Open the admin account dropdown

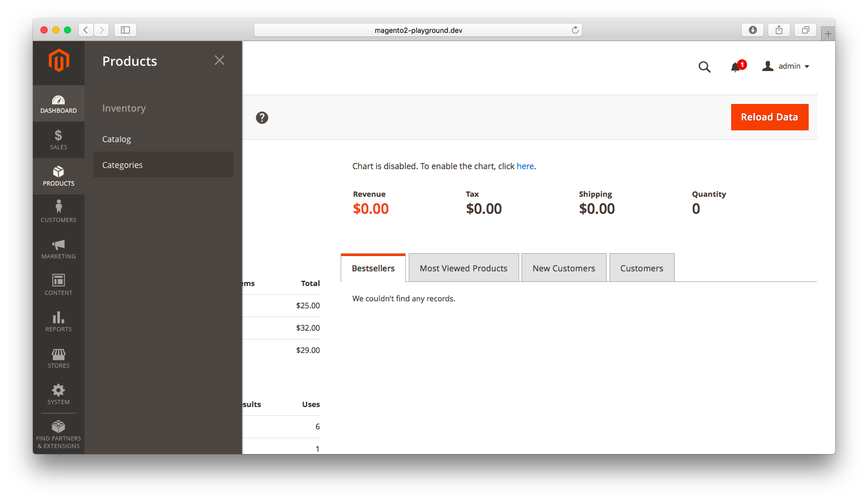pyautogui.click(x=786, y=66)
